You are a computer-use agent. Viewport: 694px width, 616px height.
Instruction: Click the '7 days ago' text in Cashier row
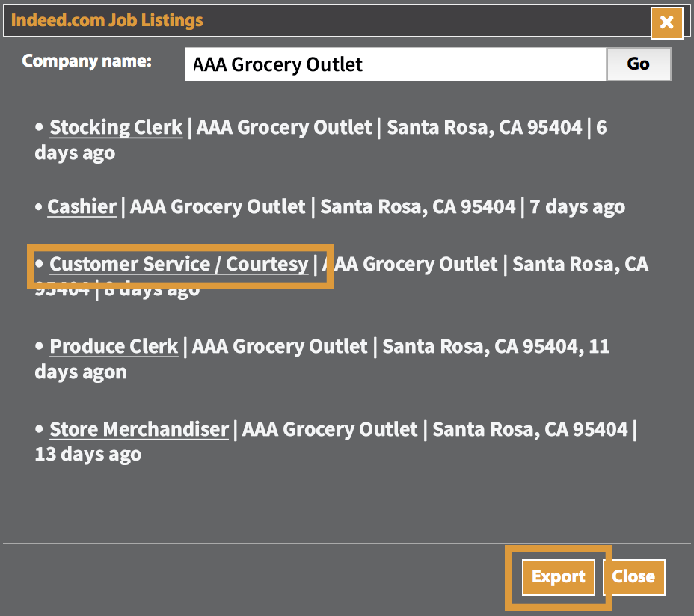point(577,206)
